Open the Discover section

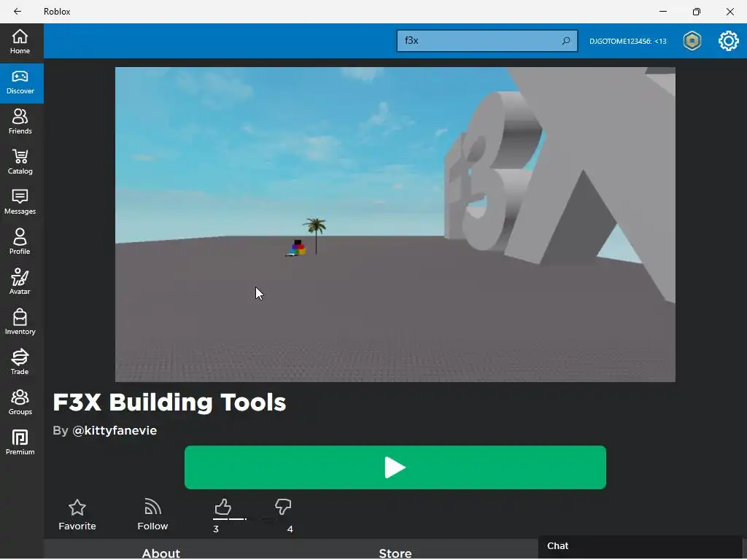pos(20,83)
